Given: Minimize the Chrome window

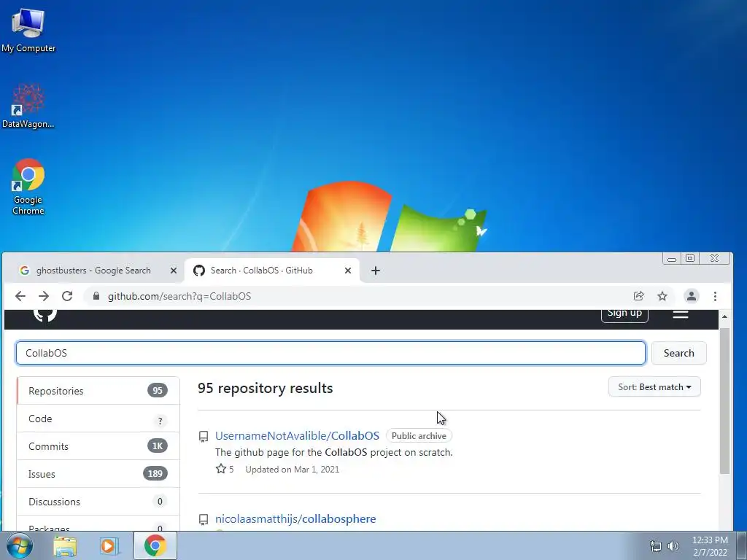Looking at the screenshot, I should coord(672,259).
